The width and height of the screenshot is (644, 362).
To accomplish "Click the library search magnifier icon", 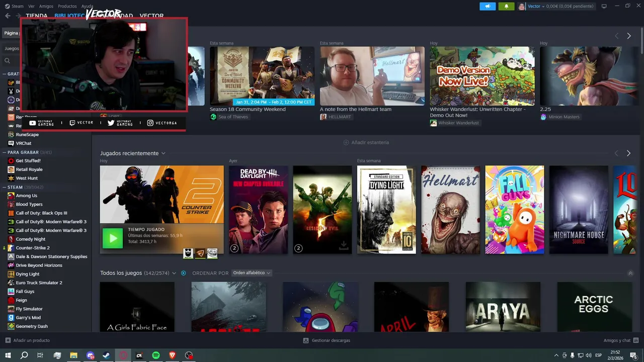I will (8, 61).
